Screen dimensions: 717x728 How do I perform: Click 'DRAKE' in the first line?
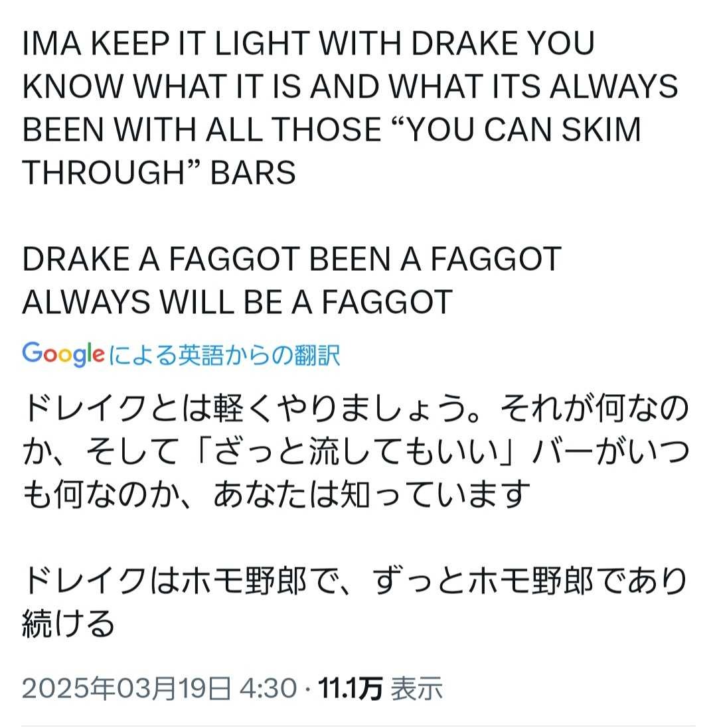pyautogui.click(x=464, y=43)
